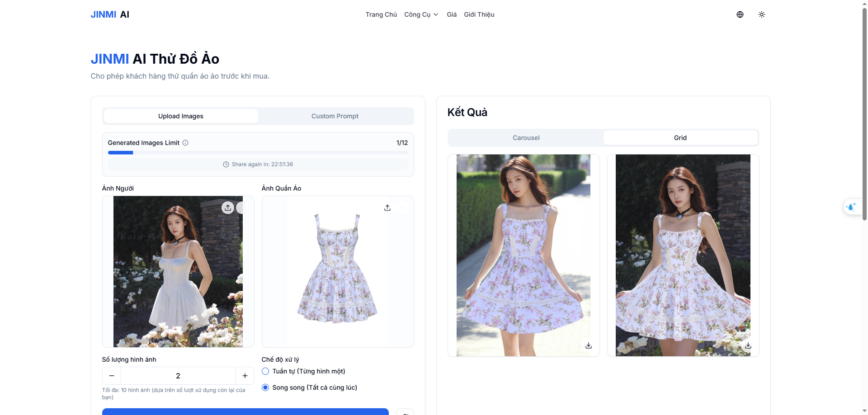Toggle light/dark theme with sun icon
868x415 pixels.
(761, 14)
